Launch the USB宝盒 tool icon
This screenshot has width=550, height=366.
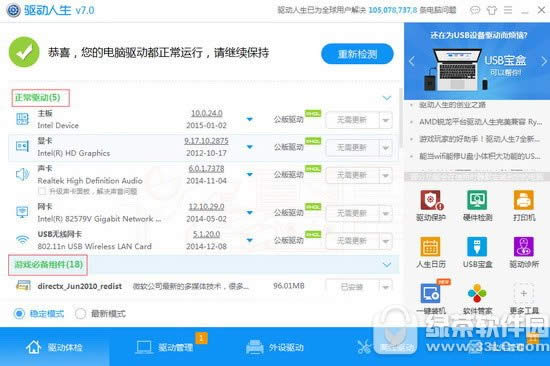[x=477, y=247]
